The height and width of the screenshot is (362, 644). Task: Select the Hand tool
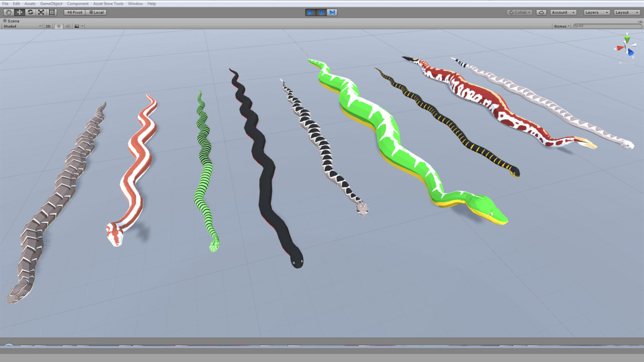coord(9,12)
